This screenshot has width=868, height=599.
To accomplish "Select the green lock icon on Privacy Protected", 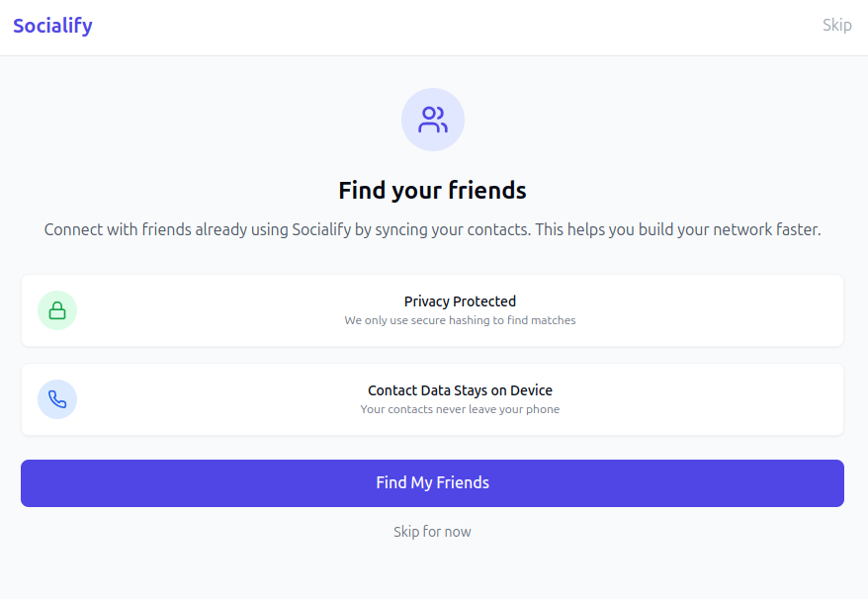I will (x=57, y=309).
